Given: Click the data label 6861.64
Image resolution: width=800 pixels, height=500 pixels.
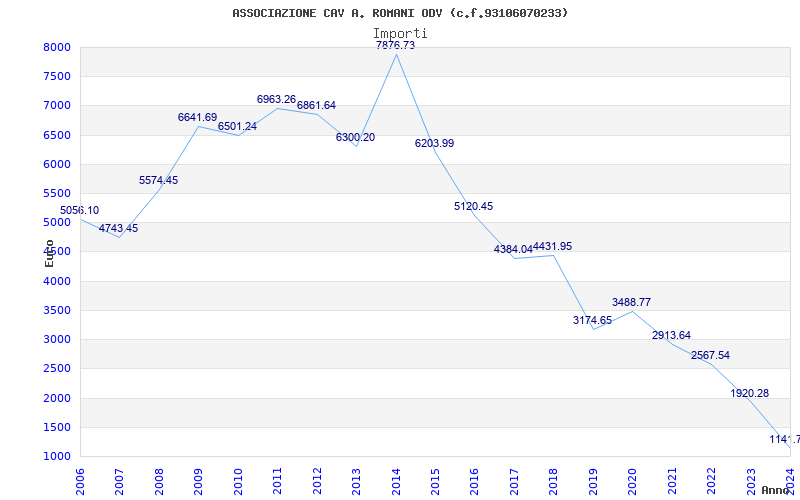Looking at the screenshot, I should (316, 105).
